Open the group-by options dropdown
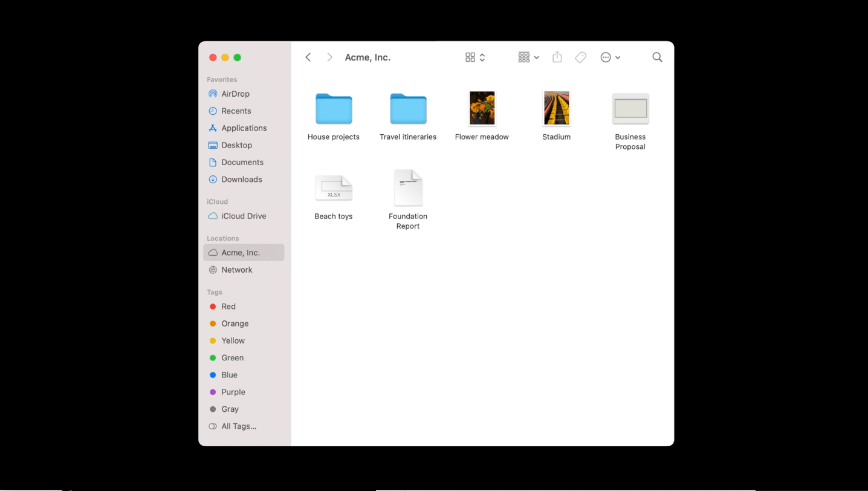Image resolution: width=868 pixels, height=491 pixels. coord(528,57)
